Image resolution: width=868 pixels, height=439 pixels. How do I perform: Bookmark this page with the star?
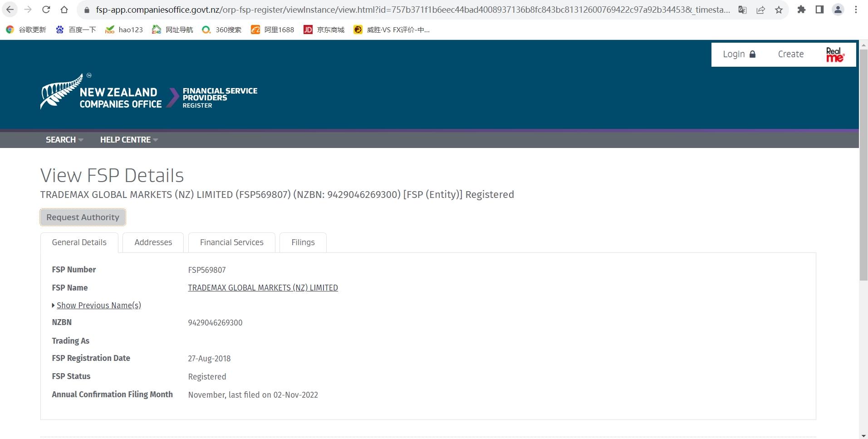coord(779,10)
